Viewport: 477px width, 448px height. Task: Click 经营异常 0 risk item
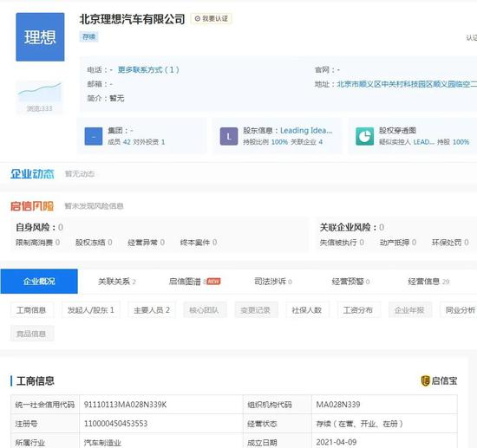tap(146, 243)
